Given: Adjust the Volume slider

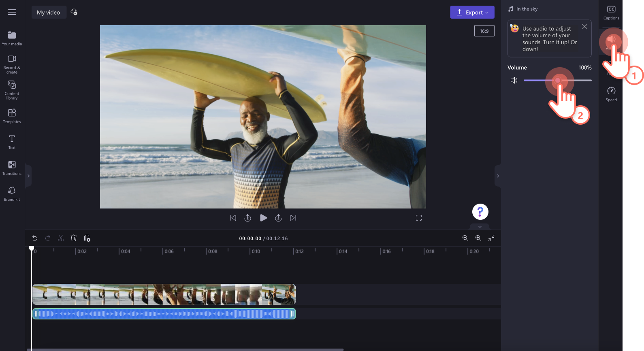Looking at the screenshot, I should pos(557,80).
